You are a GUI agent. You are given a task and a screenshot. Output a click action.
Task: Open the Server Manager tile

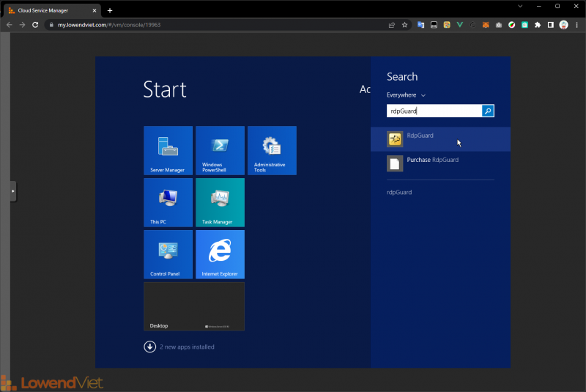click(x=168, y=150)
